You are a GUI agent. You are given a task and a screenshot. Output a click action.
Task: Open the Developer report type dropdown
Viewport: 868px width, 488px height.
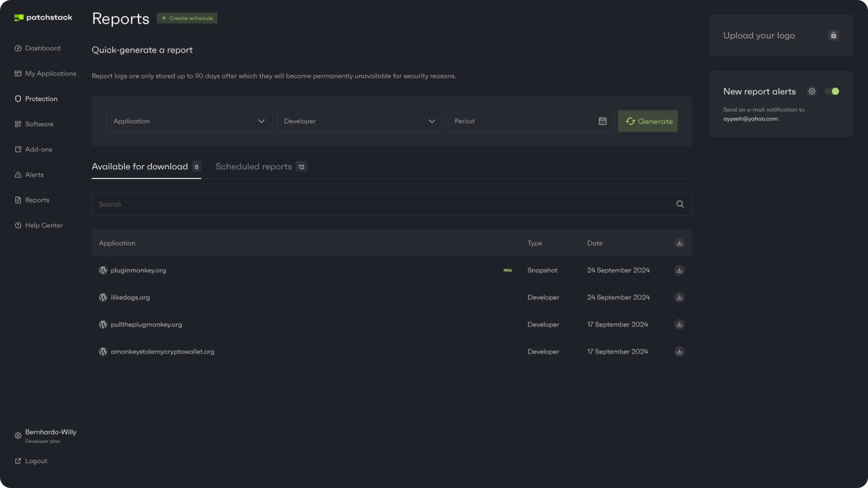360,121
